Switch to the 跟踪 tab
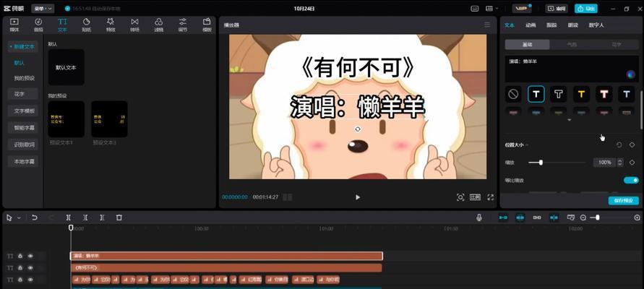This screenshot has width=644, height=289. coord(551,25)
